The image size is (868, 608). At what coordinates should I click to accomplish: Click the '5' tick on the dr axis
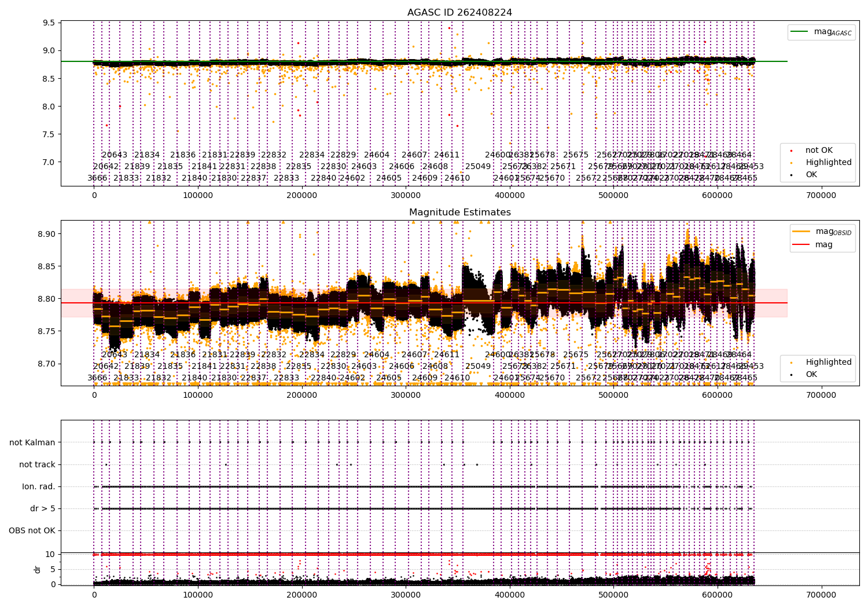[53, 570]
